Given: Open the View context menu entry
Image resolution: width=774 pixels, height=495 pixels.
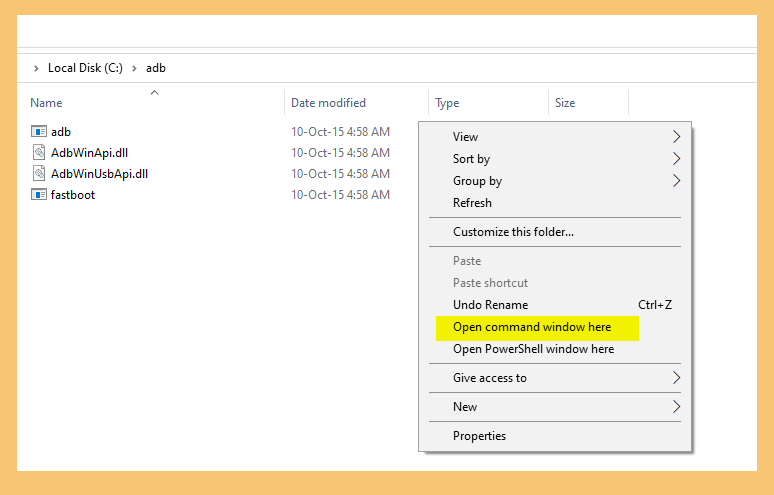Looking at the screenshot, I should click(x=555, y=137).
